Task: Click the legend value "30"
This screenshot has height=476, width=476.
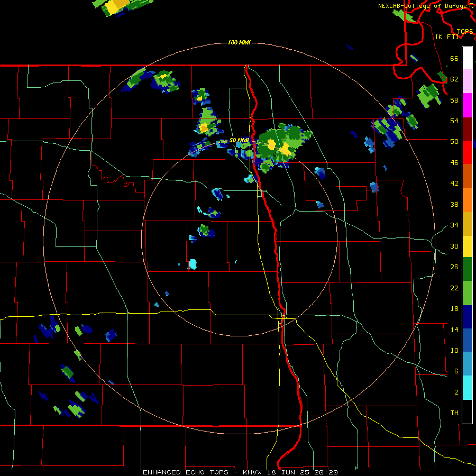Action: pyautogui.click(x=454, y=246)
